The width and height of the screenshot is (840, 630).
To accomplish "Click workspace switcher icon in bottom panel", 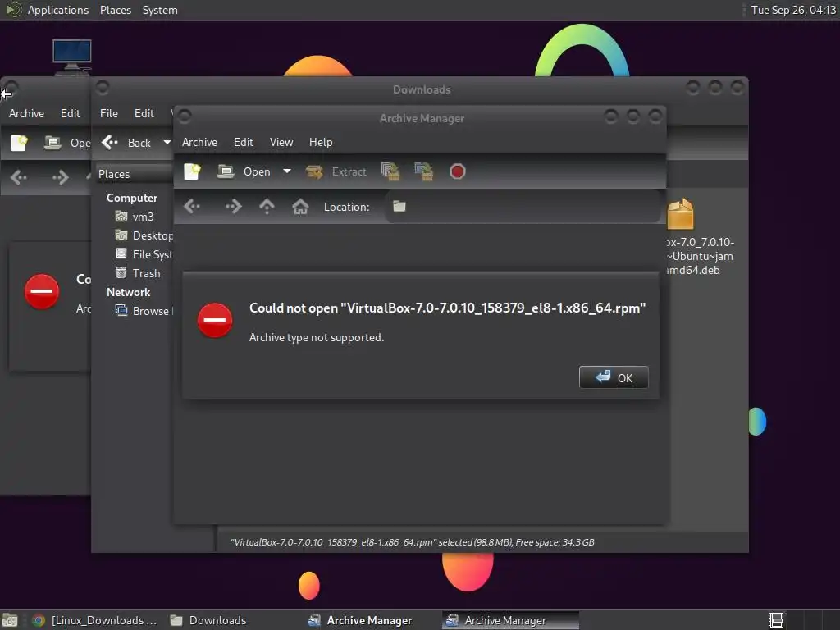I will tap(776, 620).
